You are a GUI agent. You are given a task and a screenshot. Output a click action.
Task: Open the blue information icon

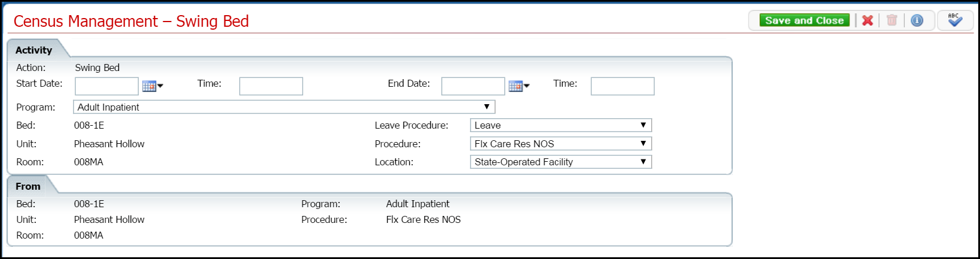pyautogui.click(x=917, y=20)
